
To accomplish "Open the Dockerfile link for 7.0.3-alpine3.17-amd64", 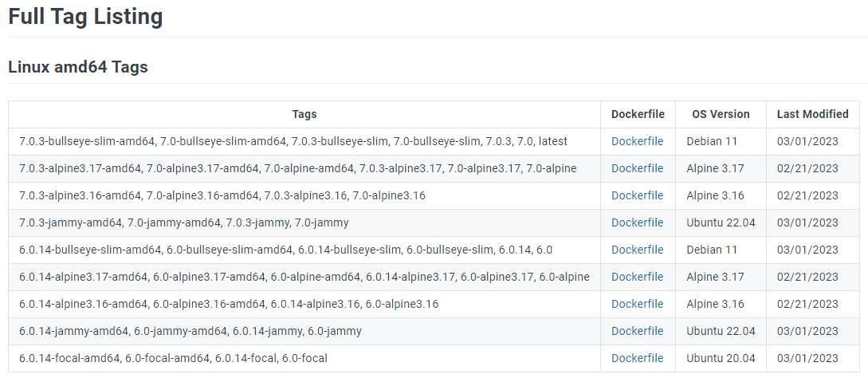I will [637, 168].
